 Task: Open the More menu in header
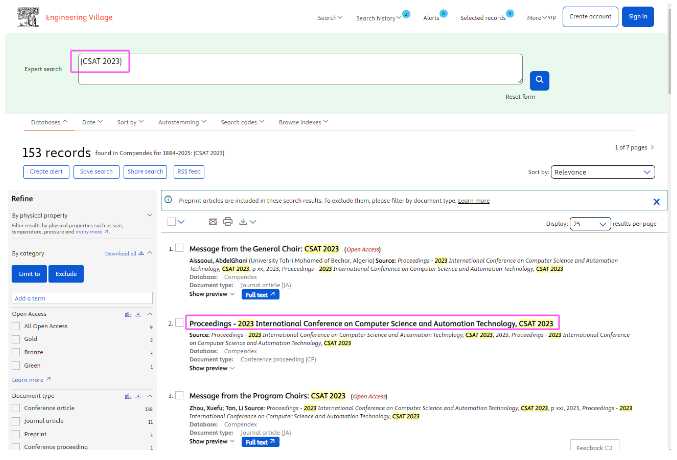537,18
